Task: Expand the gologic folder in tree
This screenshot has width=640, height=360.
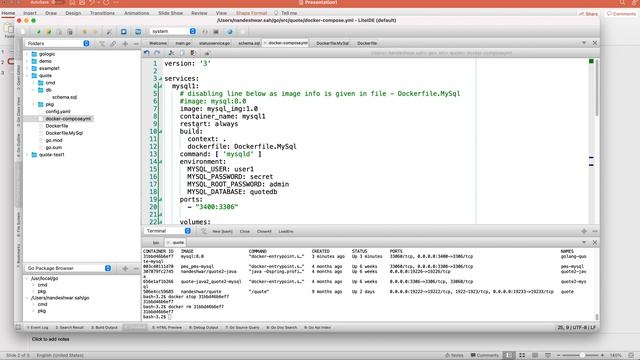Action: point(27,54)
